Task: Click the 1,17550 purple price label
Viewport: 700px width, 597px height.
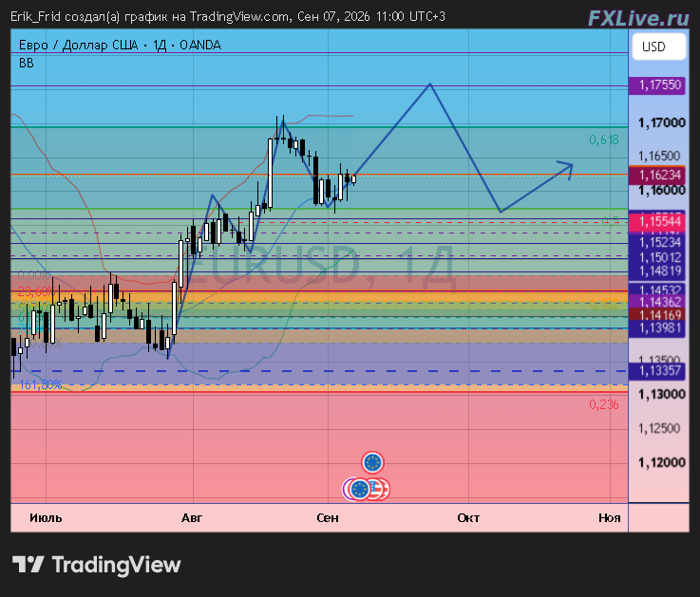Action: (x=656, y=84)
